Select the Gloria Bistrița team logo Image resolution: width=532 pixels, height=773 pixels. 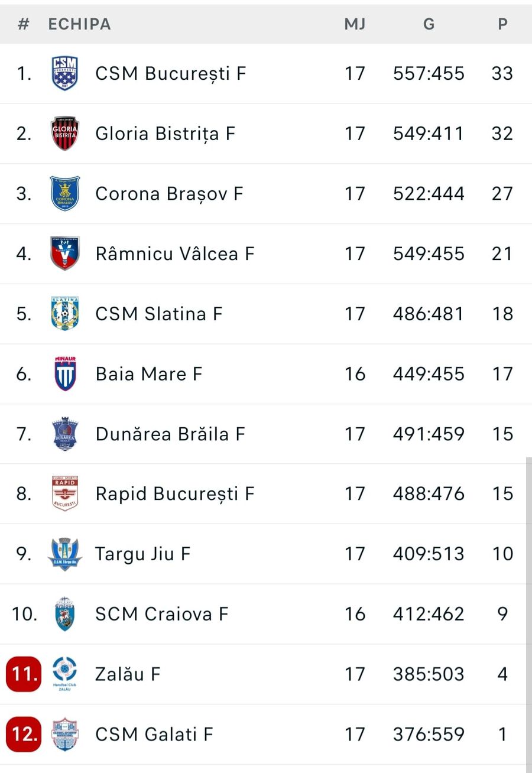coord(65,134)
